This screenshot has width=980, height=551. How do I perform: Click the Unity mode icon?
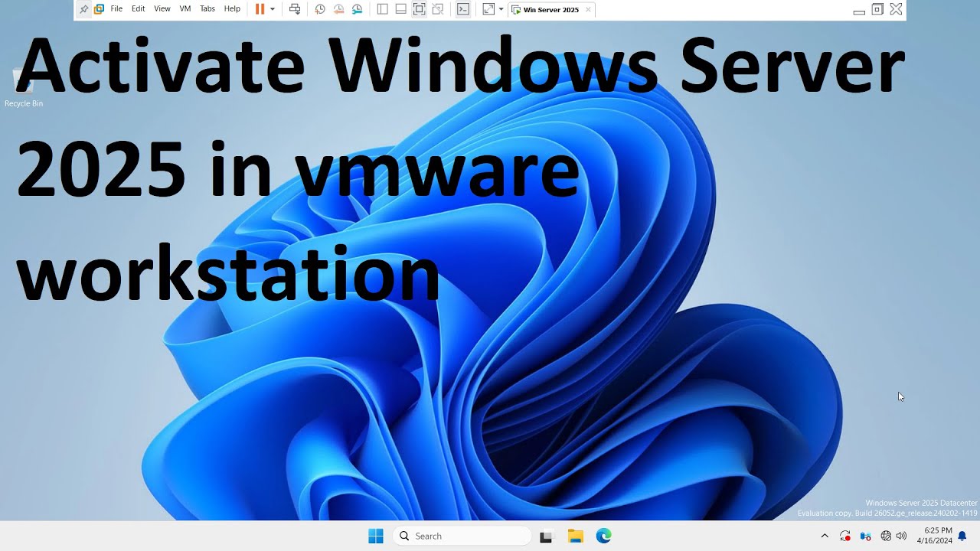(x=437, y=9)
